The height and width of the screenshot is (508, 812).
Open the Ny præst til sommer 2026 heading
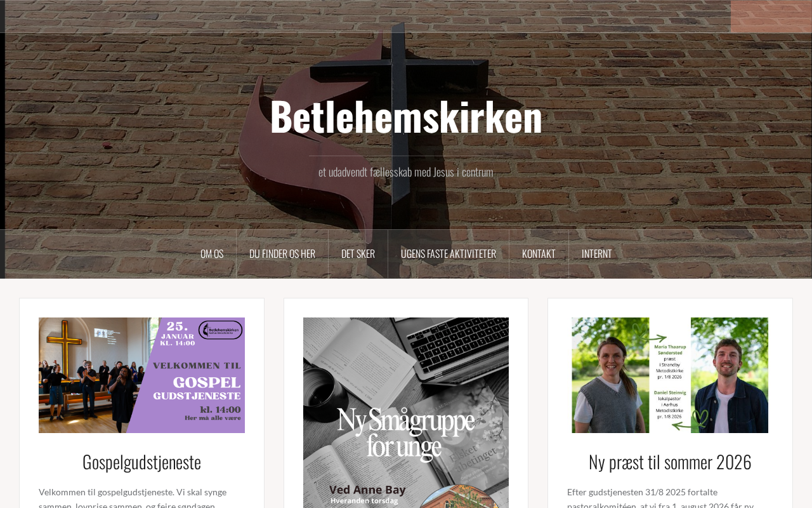tap(670, 462)
